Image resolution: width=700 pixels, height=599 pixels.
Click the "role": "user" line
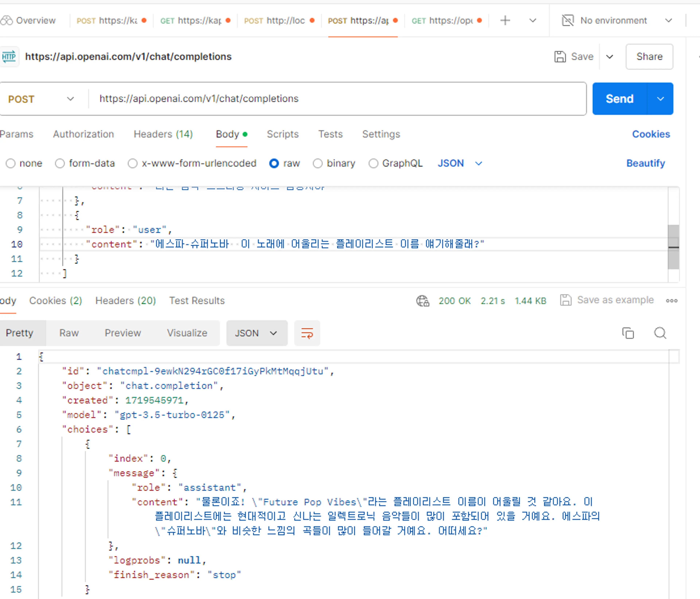(x=129, y=230)
